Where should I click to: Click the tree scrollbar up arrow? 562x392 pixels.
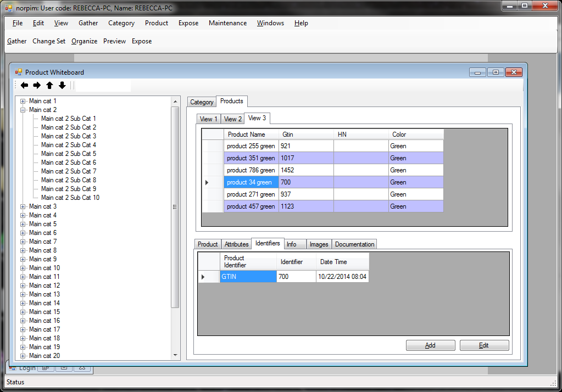175,102
